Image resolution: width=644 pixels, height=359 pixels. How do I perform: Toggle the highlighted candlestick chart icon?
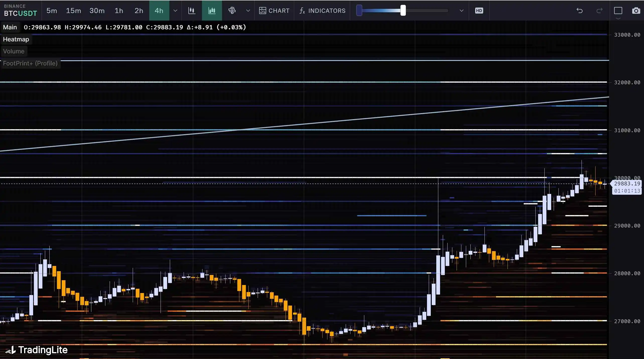[x=212, y=11]
